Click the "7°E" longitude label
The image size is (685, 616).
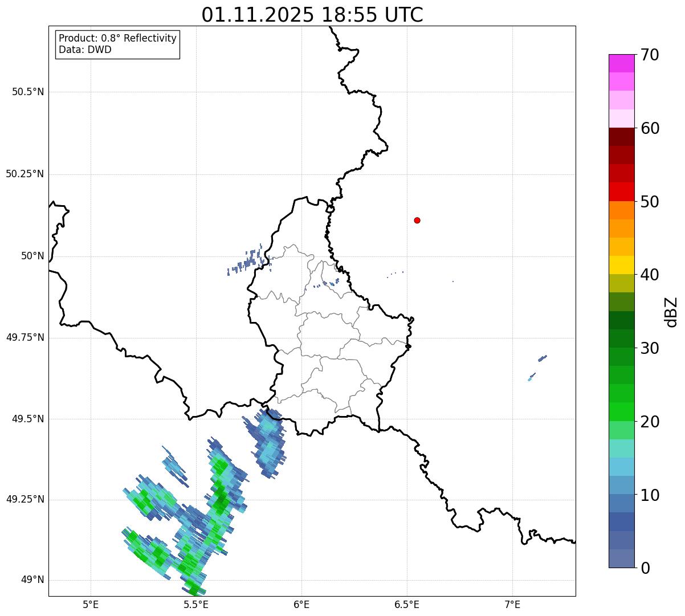point(512,604)
